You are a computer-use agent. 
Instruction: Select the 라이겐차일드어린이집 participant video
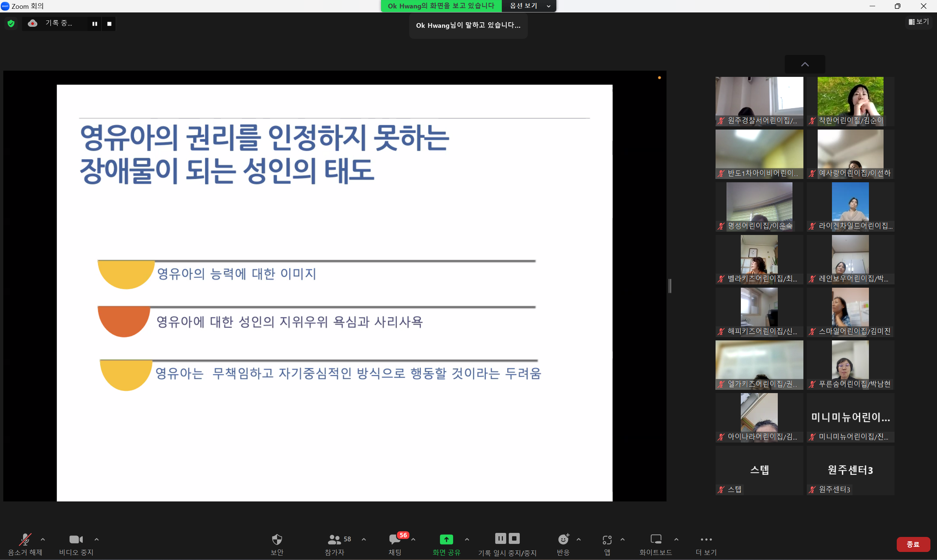tap(851, 207)
